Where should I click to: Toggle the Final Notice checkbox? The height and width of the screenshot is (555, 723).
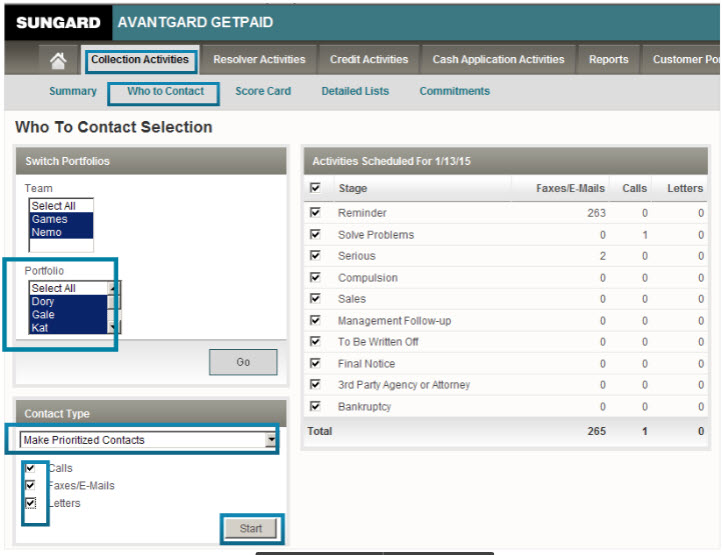315,363
